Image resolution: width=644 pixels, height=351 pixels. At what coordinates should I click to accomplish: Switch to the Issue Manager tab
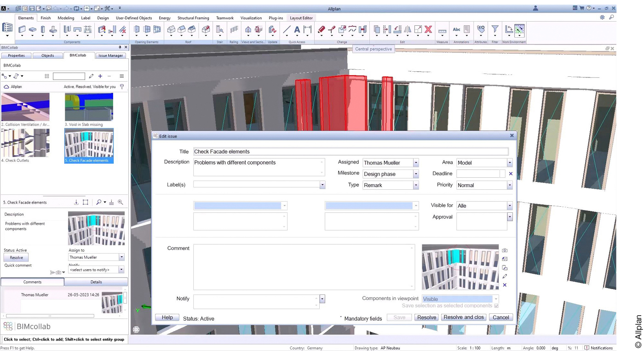(x=110, y=56)
